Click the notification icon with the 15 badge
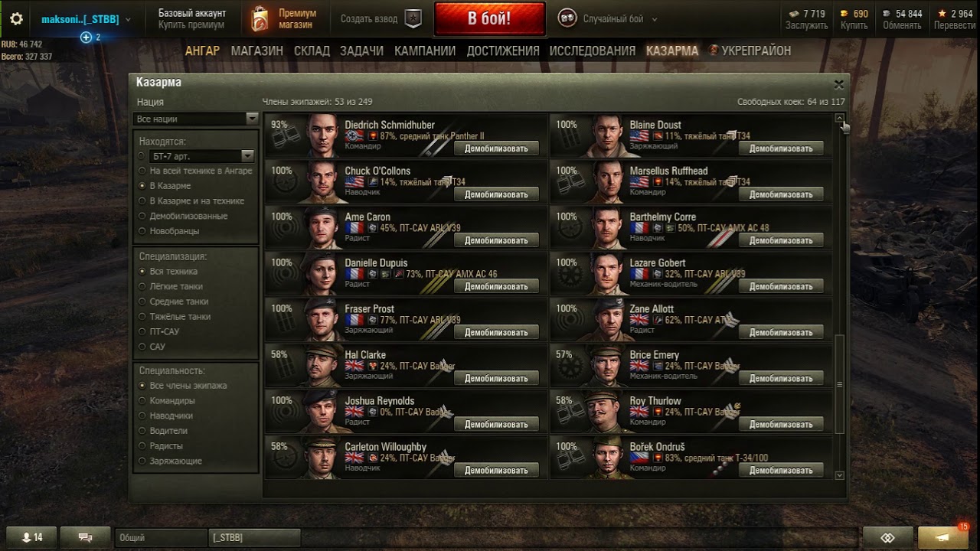This screenshot has height=551, width=980. pos(942,537)
